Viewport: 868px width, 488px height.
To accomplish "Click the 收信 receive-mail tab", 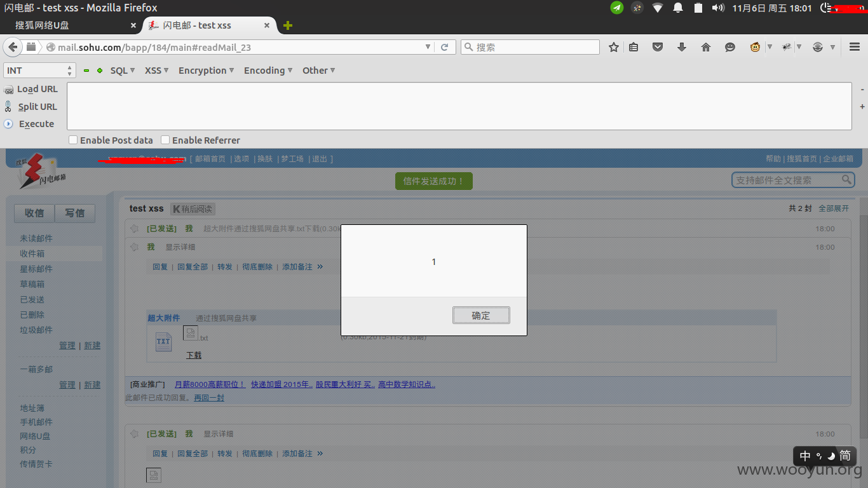I will [34, 213].
